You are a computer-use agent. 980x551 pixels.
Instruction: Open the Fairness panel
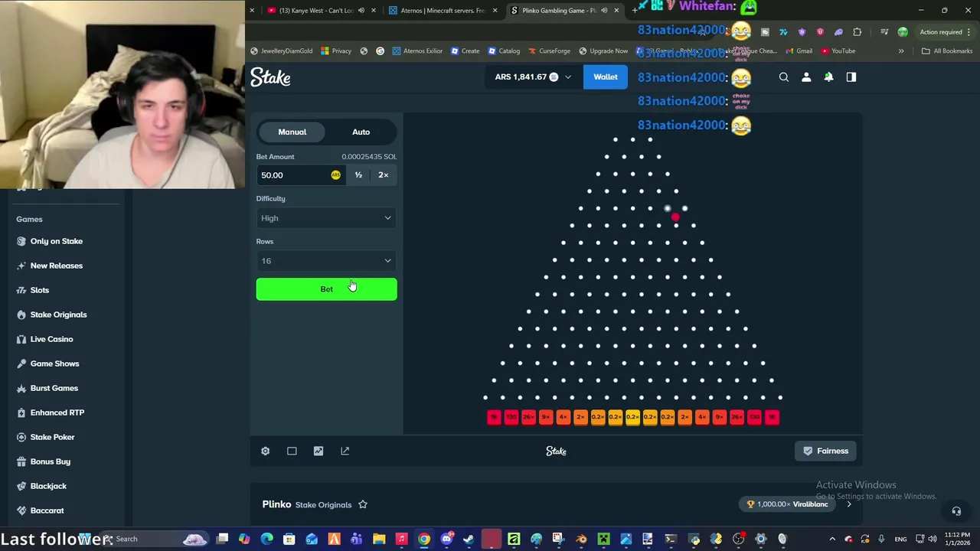[825, 451]
